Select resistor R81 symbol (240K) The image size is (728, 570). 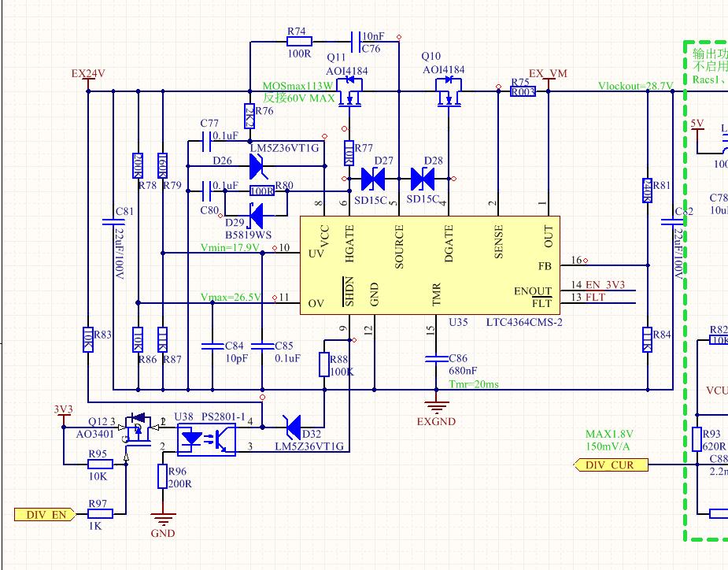[648, 191]
